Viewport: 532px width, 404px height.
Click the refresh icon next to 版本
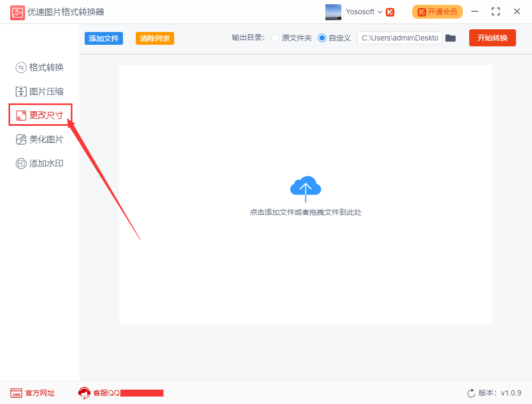pos(471,393)
